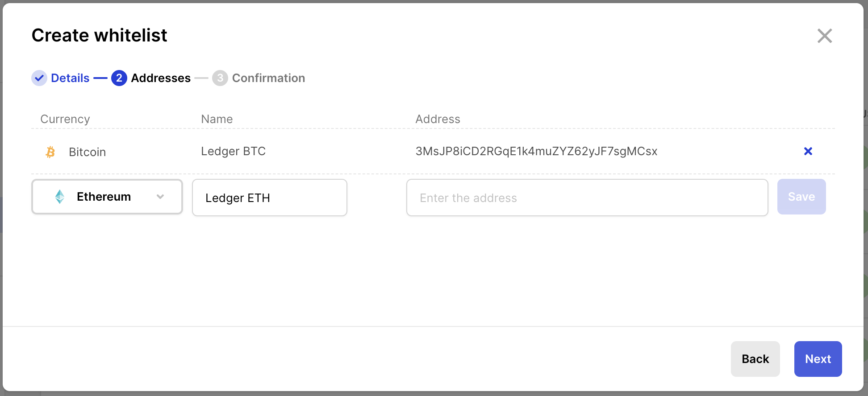Remove the Ledger BTC address row
868x396 pixels.
pos(808,152)
